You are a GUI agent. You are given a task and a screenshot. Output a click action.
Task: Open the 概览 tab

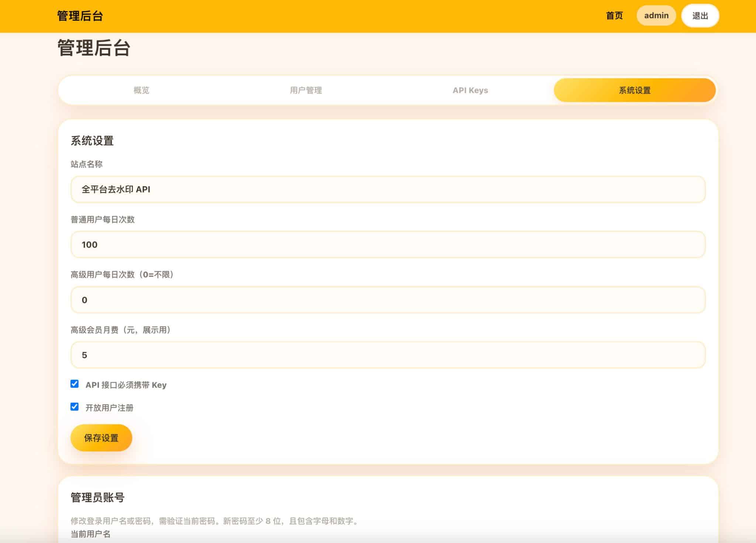coord(141,90)
